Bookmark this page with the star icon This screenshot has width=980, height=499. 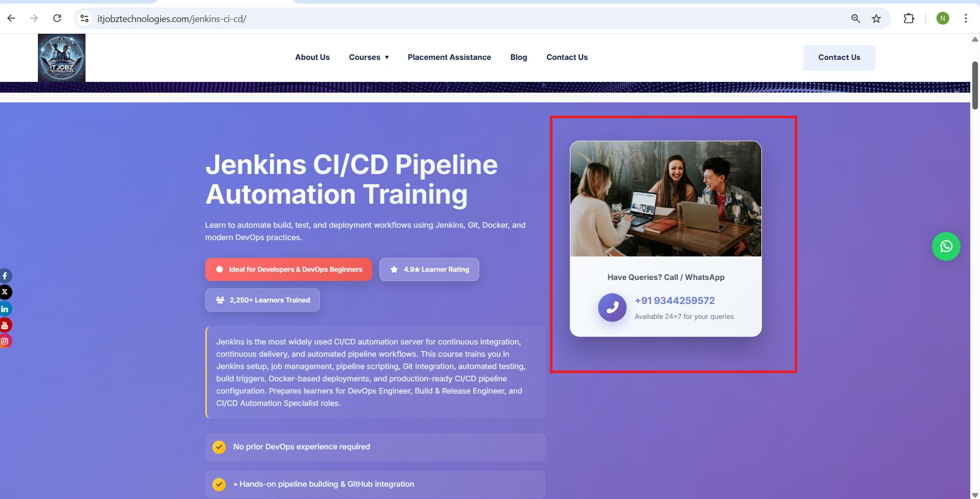877,18
